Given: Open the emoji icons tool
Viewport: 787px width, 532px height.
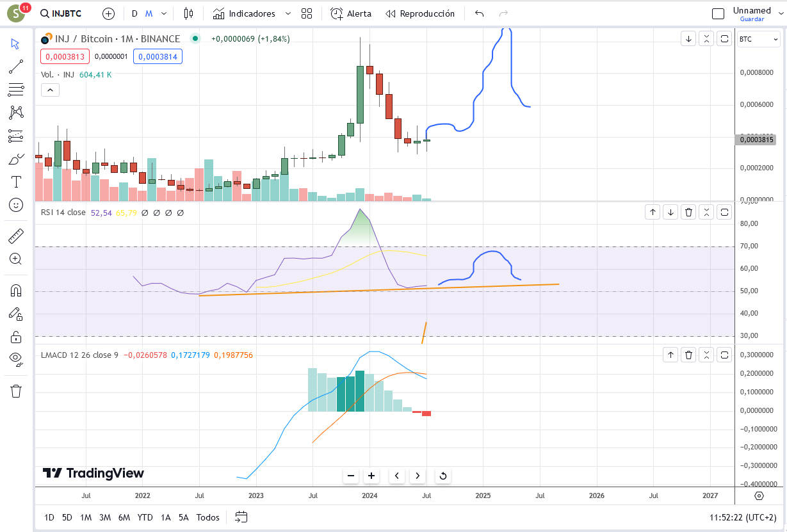Looking at the screenshot, I should [16, 205].
